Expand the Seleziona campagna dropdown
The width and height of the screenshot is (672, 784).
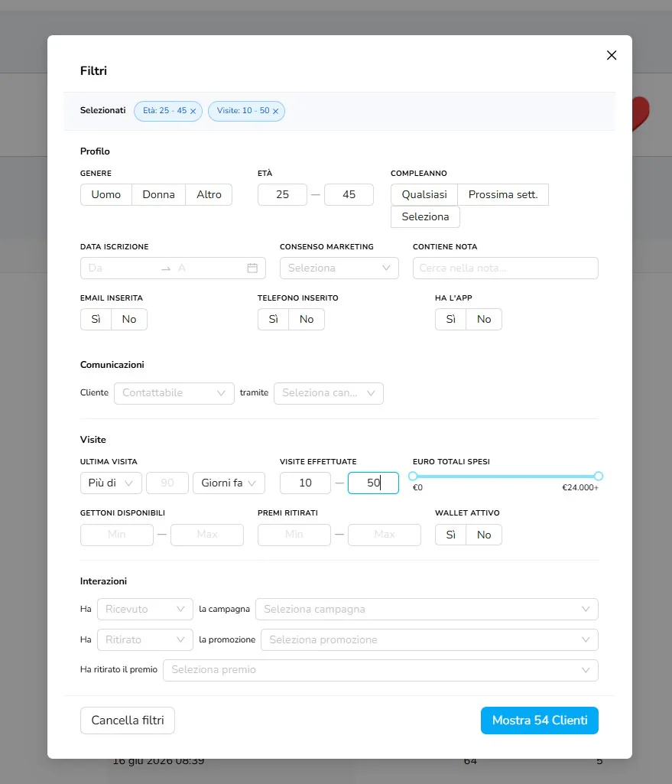pos(427,610)
